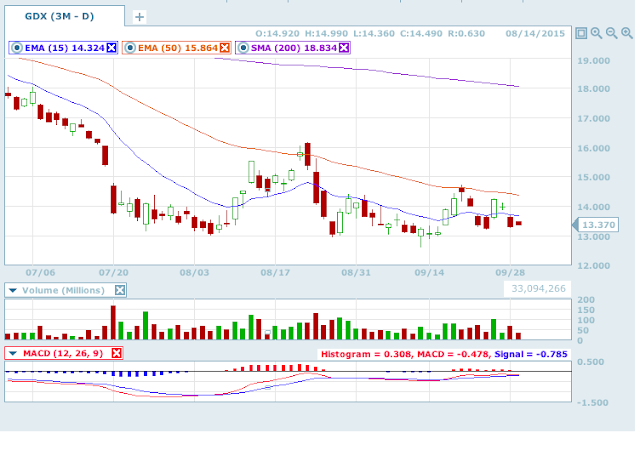Toggle the EMA (50) radio indicator
Viewport: 640px width, 450px height.
[130, 48]
